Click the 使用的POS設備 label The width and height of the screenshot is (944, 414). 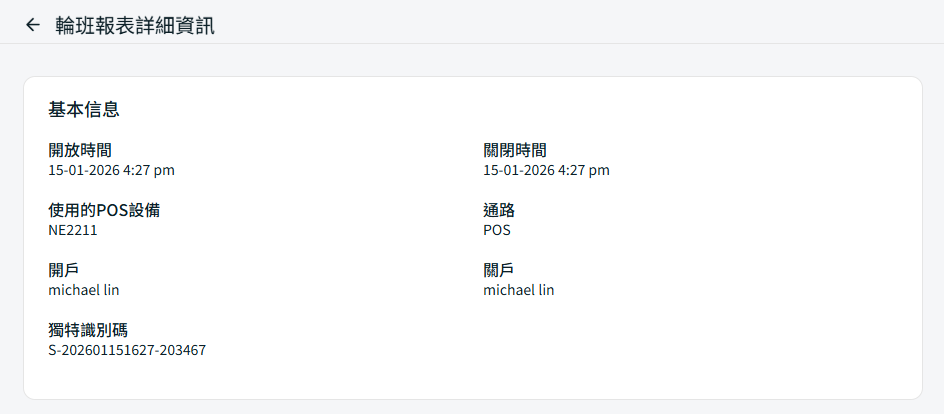click(x=104, y=210)
